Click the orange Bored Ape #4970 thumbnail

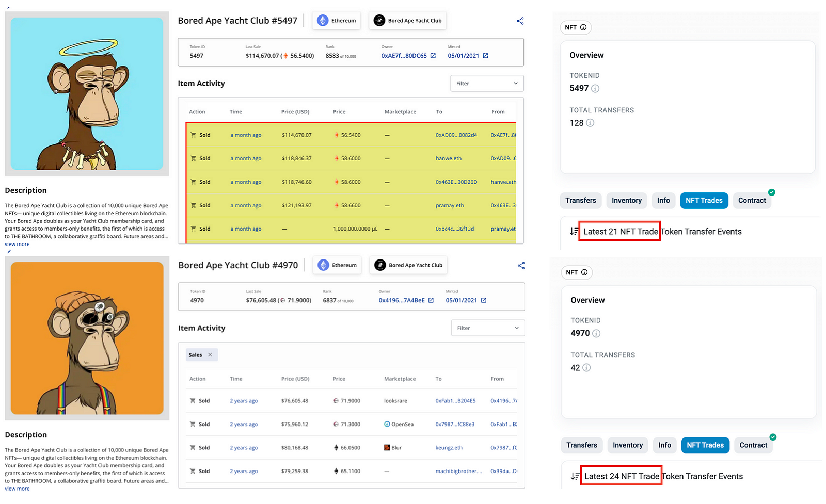click(87, 338)
